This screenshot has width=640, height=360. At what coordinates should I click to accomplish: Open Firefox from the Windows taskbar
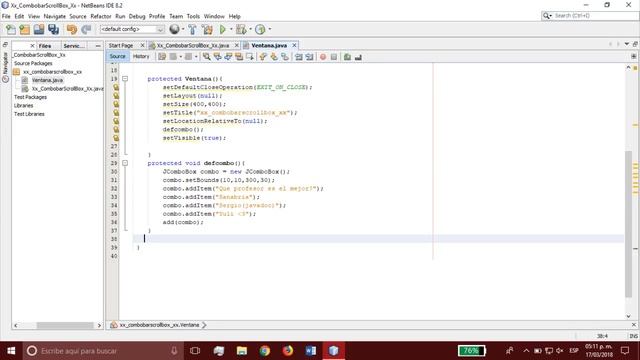click(288, 351)
